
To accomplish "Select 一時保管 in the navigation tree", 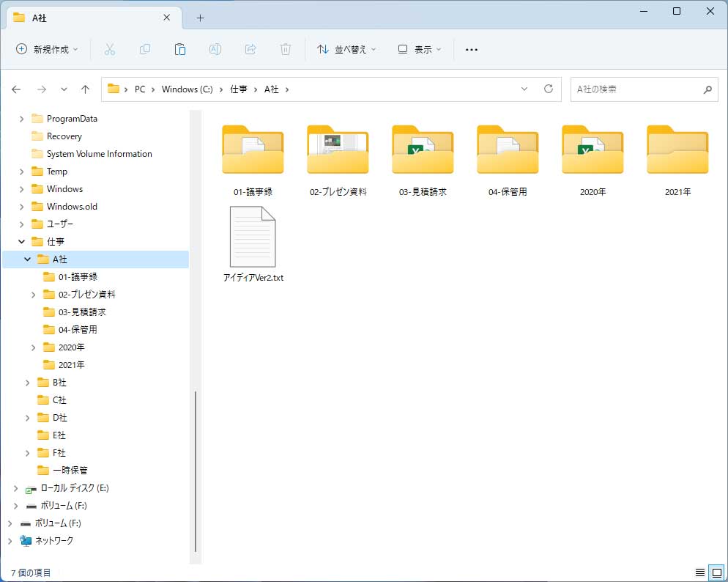I will pyautogui.click(x=70, y=471).
